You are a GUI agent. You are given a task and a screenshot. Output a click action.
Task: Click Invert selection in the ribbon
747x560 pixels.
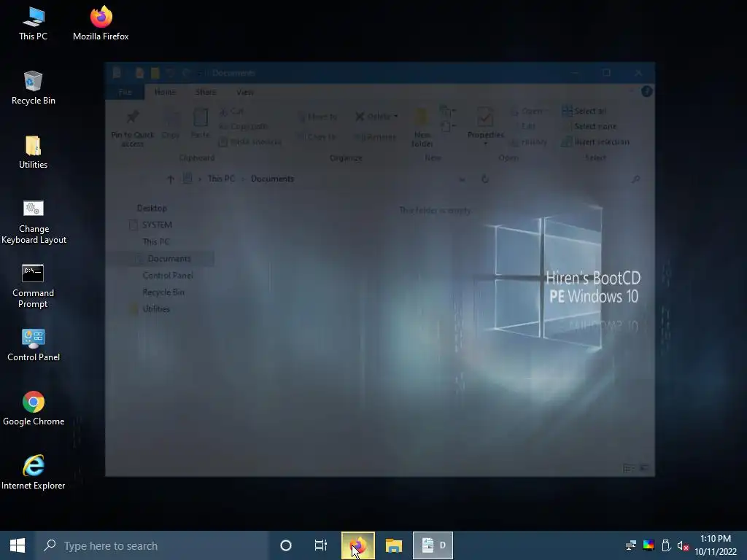point(595,142)
